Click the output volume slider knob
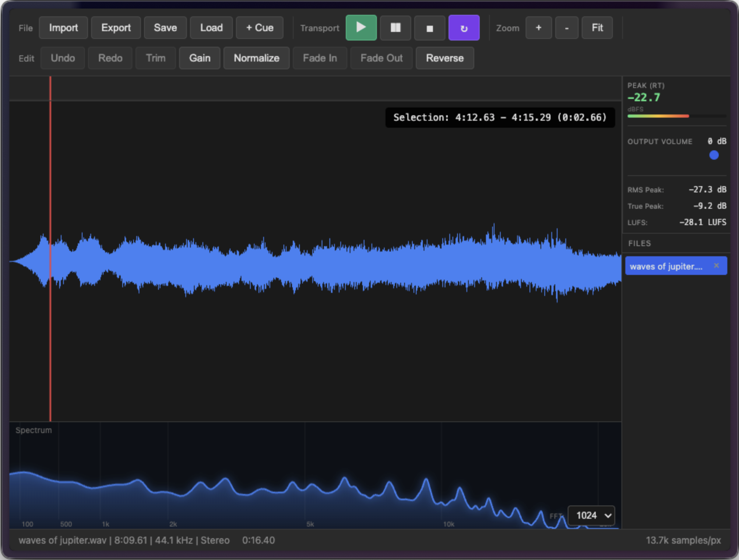The height and width of the screenshot is (560, 739). pyautogui.click(x=714, y=155)
